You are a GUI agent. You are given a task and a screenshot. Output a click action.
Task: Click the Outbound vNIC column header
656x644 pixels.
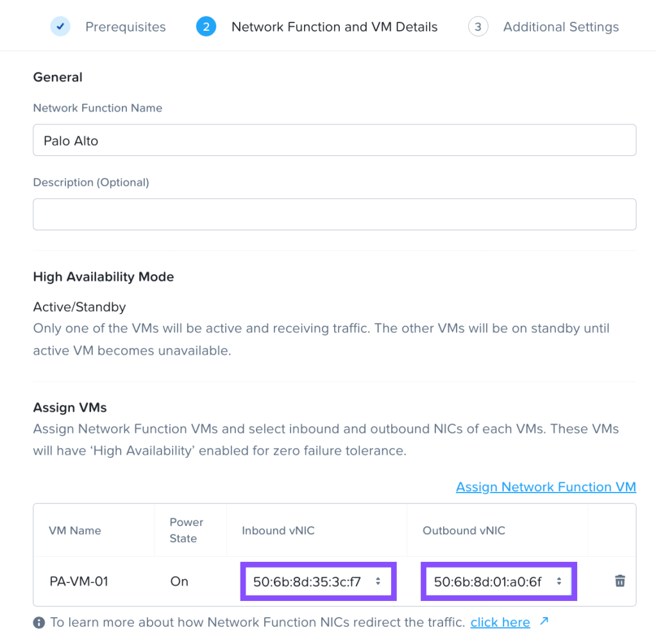click(x=464, y=530)
